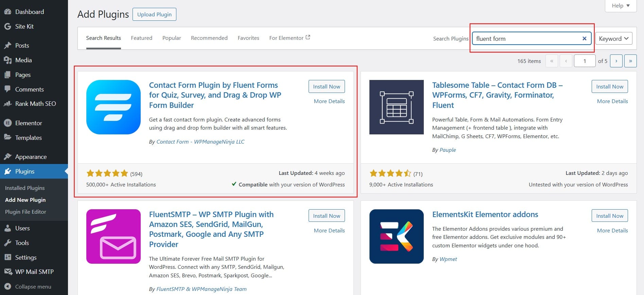
Task: Open the Fluent Forms plugin logo thumbnail
Action: [114, 107]
